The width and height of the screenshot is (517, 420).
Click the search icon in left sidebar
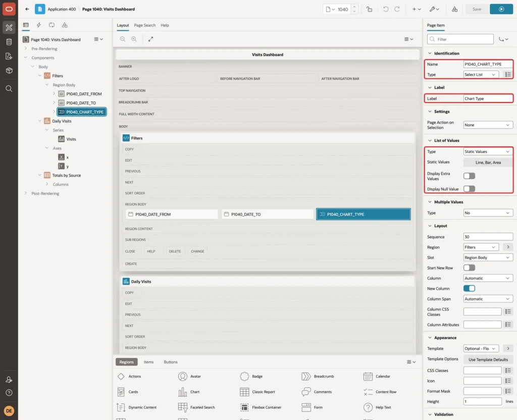pyautogui.click(x=9, y=89)
